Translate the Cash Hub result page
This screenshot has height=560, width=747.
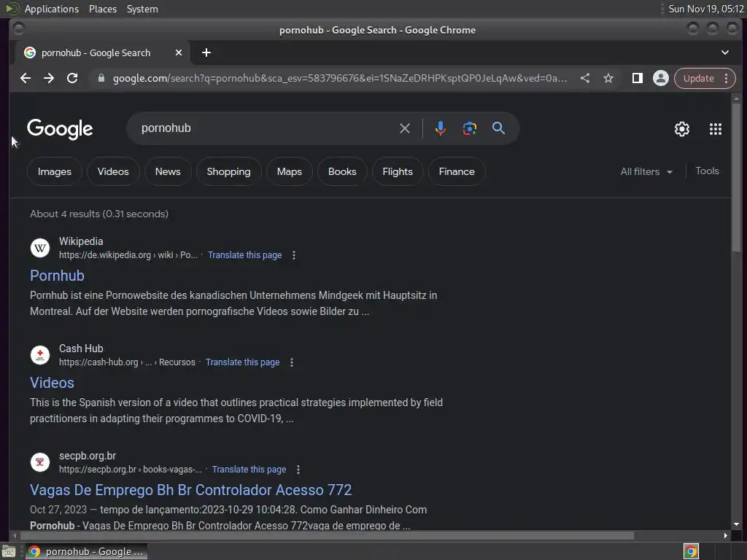point(242,362)
